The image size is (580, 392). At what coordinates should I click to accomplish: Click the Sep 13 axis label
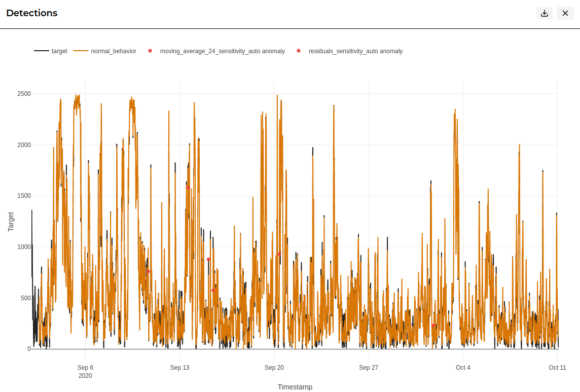point(180,368)
